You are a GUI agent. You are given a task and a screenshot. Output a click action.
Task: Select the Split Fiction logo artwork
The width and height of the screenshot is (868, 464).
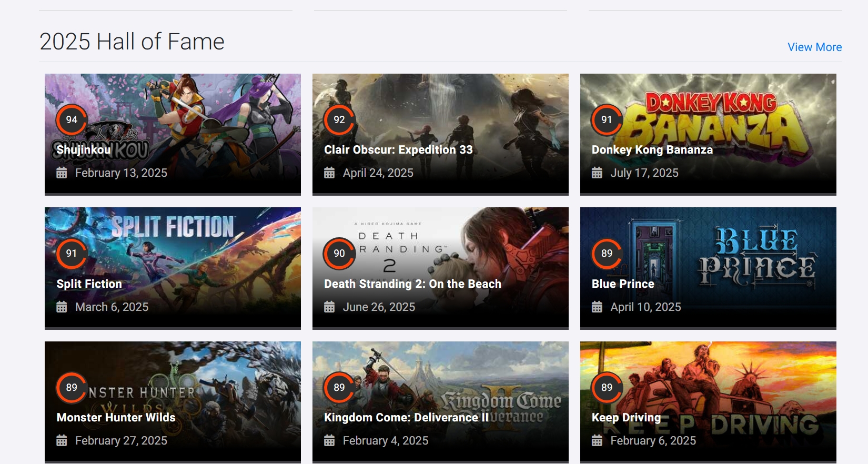tap(173, 226)
